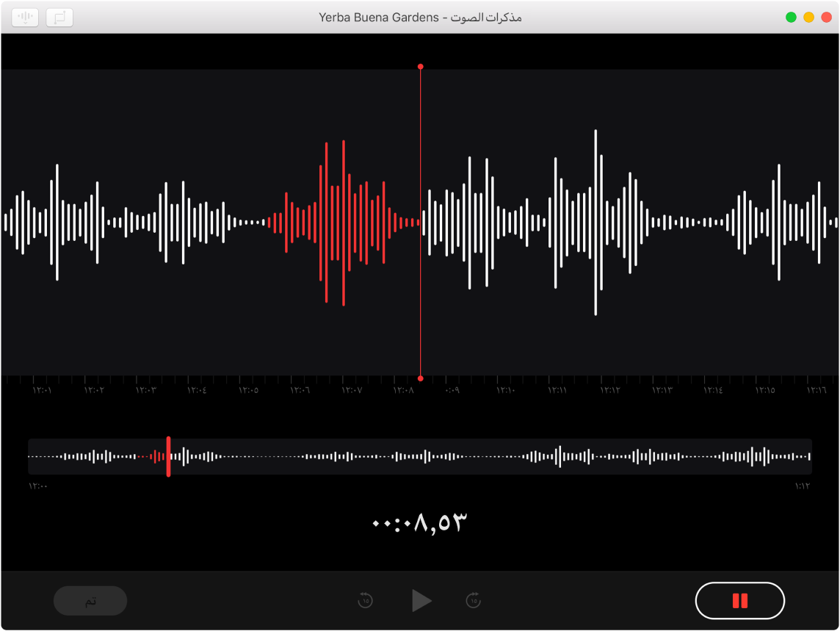Viewport: 840px width, 631px height.
Task: Click the yellow minimize window button
Action: (808, 17)
